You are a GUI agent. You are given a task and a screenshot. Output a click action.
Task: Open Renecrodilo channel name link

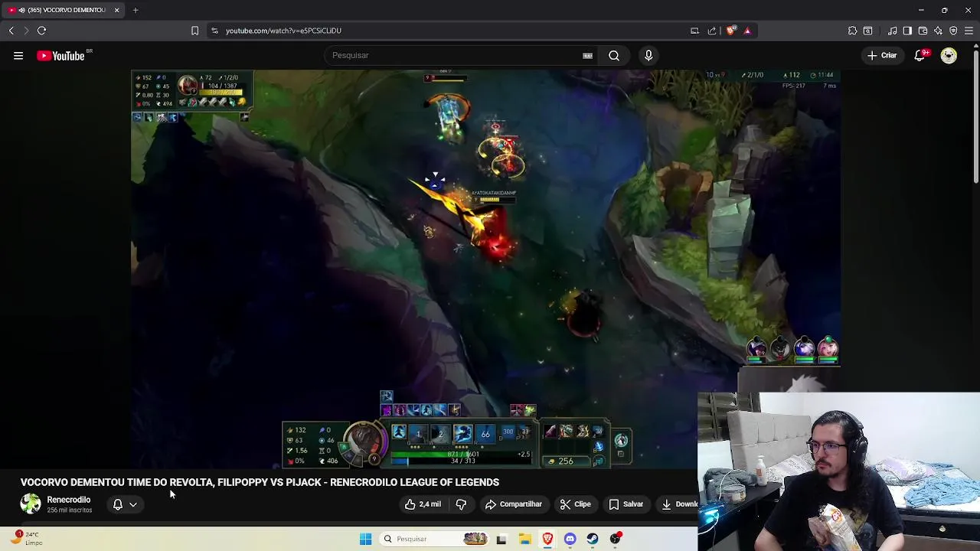coord(68,500)
